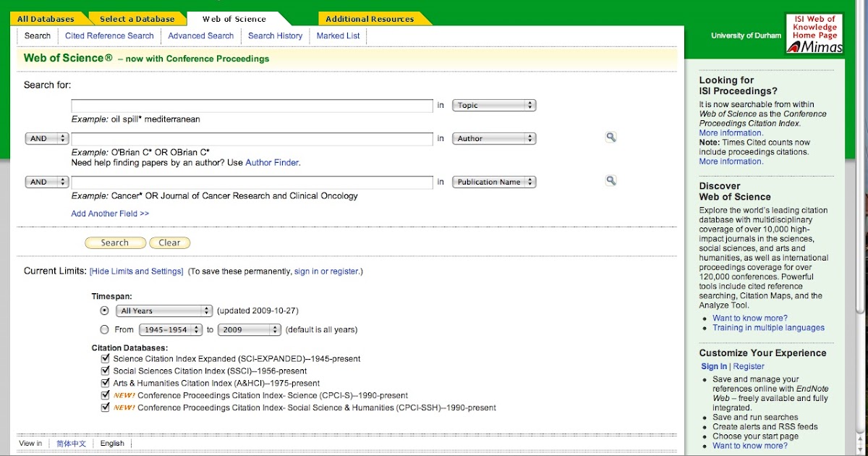Image resolution: width=868 pixels, height=456 pixels.
Task: Open Training in multiple languages link
Action: coord(768,328)
